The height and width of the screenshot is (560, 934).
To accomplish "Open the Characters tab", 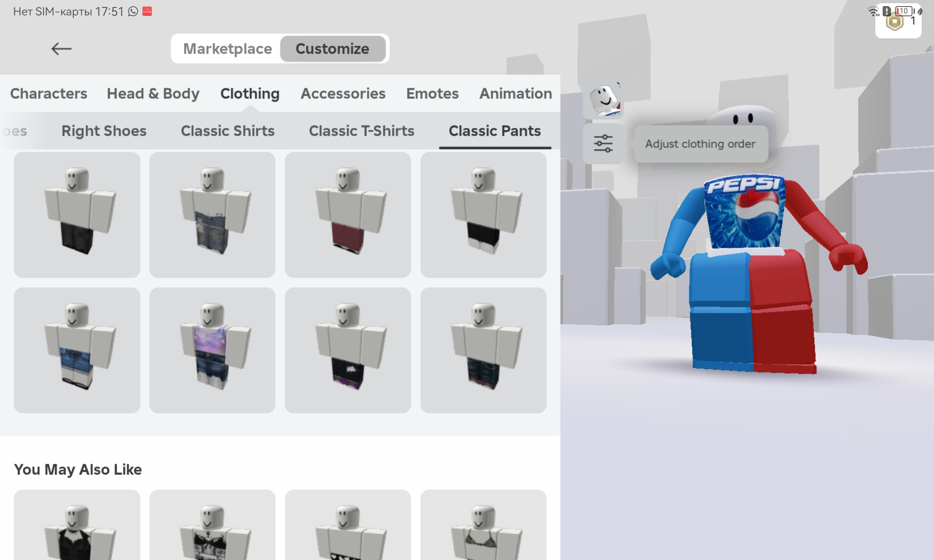I will [49, 93].
